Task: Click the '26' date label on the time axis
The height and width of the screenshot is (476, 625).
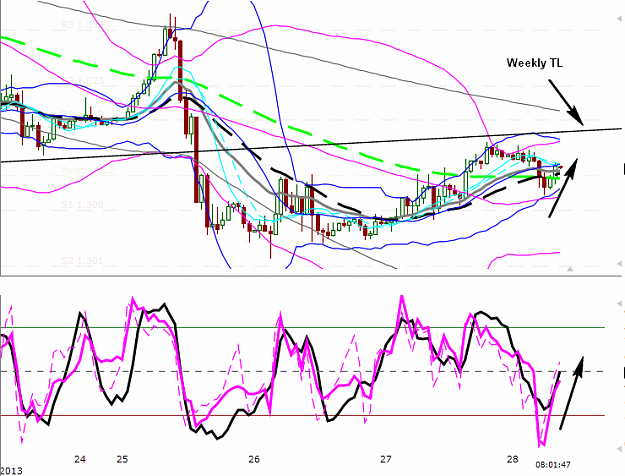Action: pos(254,459)
